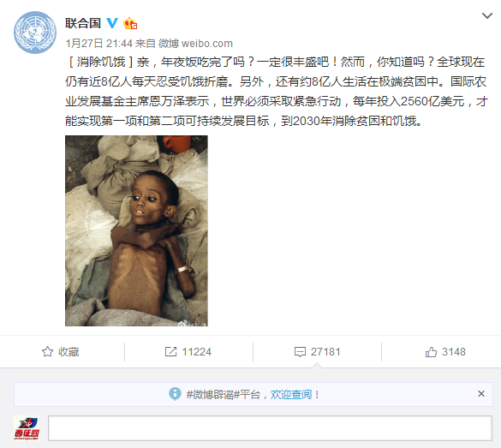501x448 pixels.
Task: Click into the comment input box
Action: pos(270,428)
